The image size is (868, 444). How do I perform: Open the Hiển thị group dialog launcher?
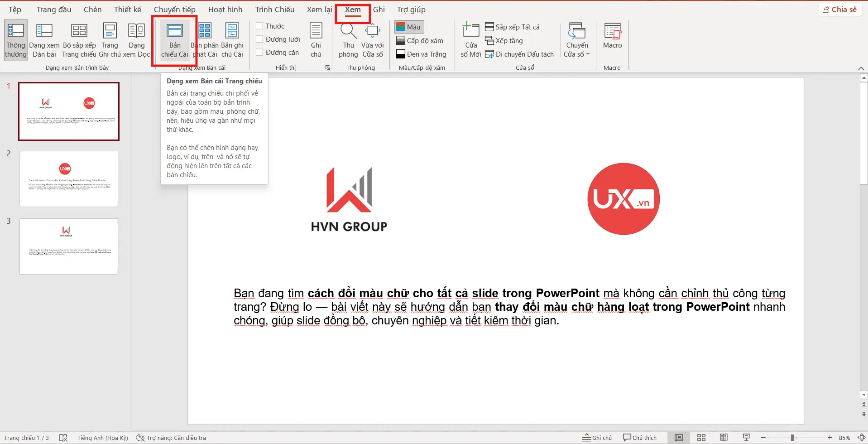328,67
